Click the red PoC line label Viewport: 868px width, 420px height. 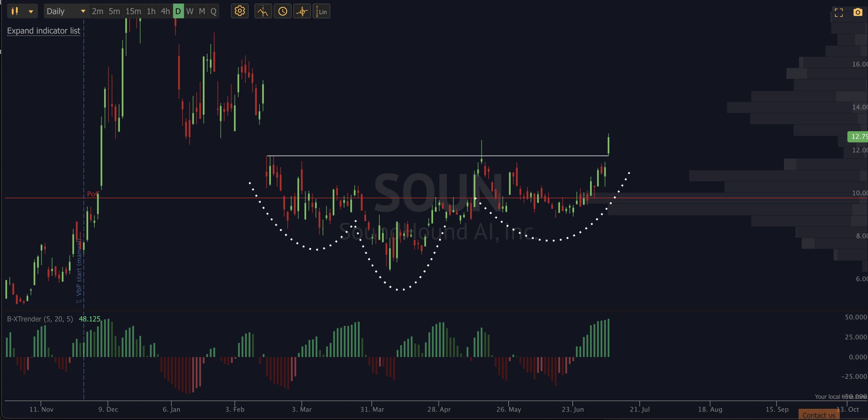(92, 194)
